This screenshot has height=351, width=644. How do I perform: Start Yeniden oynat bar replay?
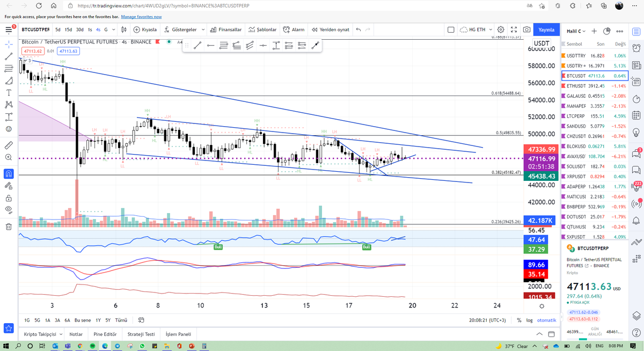coord(330,30)
